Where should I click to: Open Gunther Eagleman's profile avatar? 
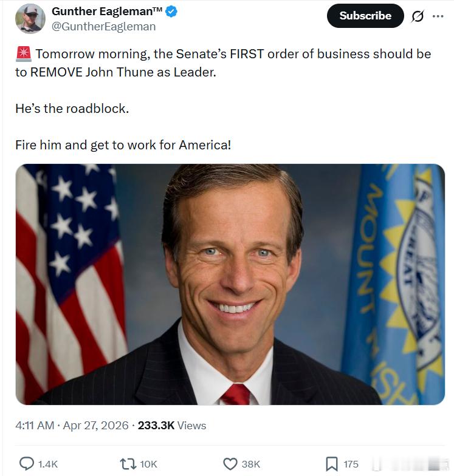click(30, 19)
